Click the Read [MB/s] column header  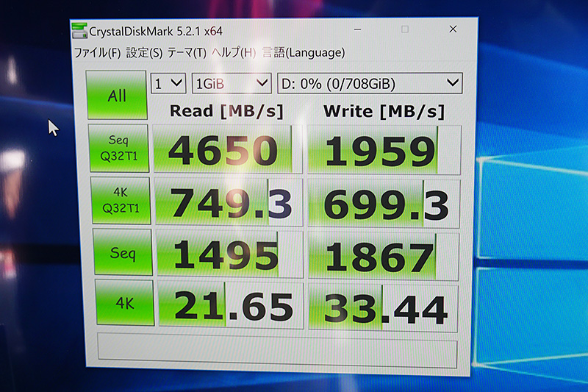[x=226, y=111]
